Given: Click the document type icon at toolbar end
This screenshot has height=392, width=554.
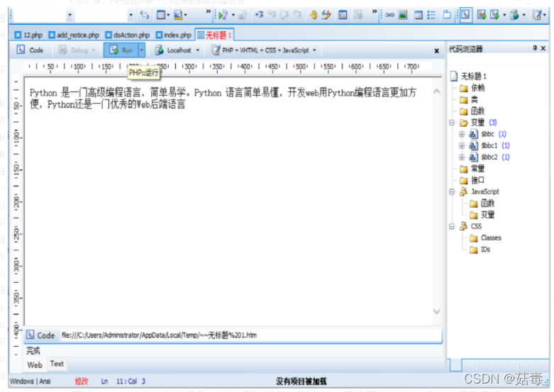Looking at the screenshot, I should pyautogui.click(x=537, y=15).
